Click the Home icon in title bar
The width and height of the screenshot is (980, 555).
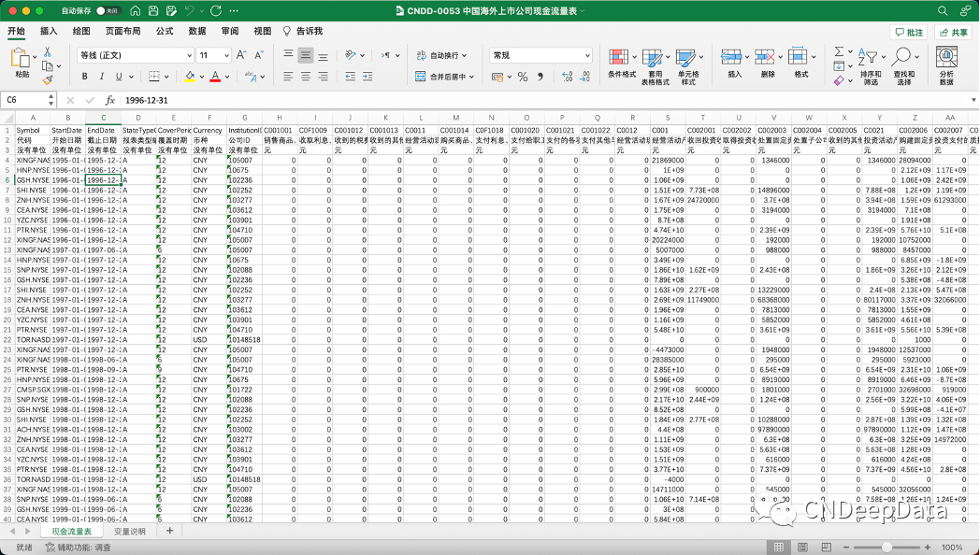point(135,10)
